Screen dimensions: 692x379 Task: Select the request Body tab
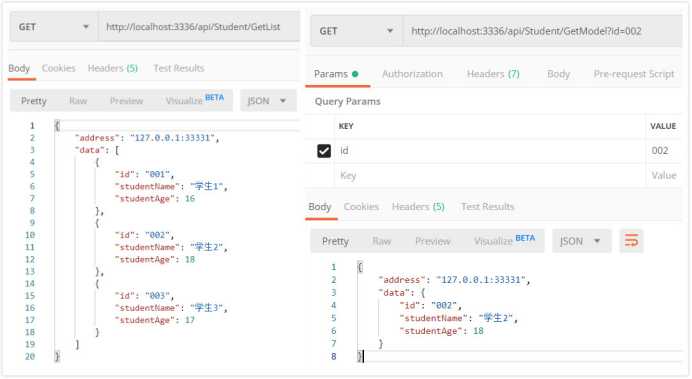[x=558, y=74]
